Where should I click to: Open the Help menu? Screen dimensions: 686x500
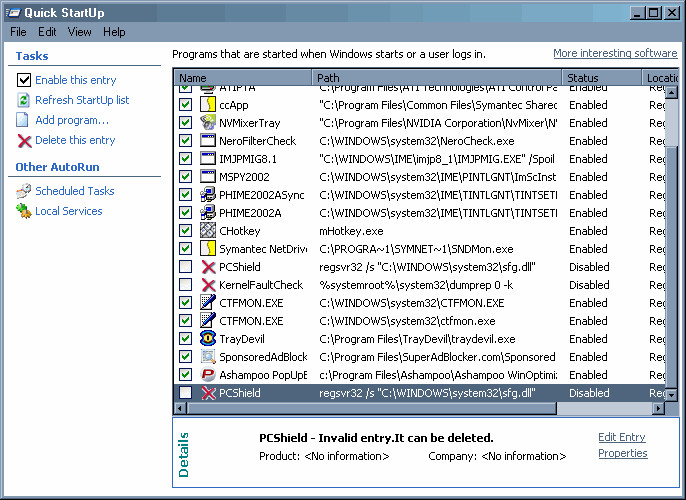coord(114,32)
